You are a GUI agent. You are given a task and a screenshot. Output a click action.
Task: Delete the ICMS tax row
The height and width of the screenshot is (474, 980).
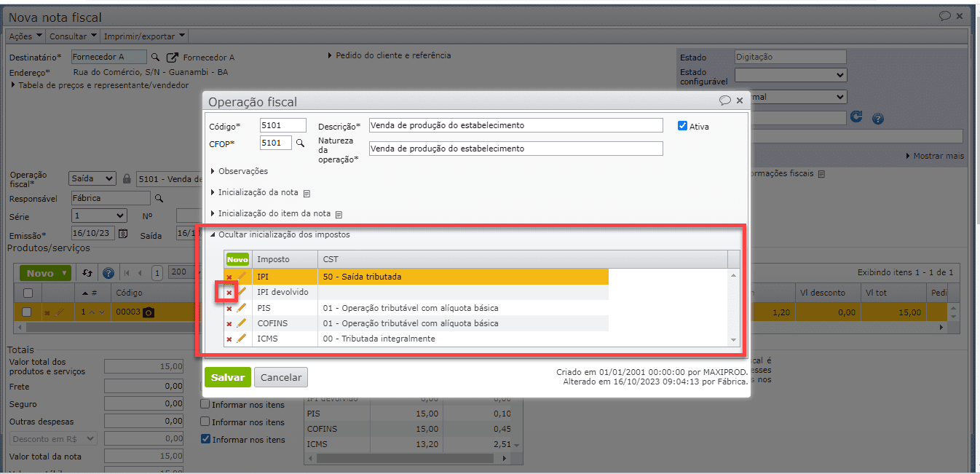[229, 339]
